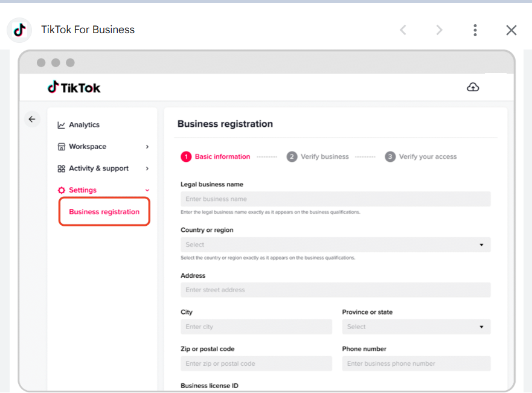Click the Zip or postal code field

click(256, 363)
